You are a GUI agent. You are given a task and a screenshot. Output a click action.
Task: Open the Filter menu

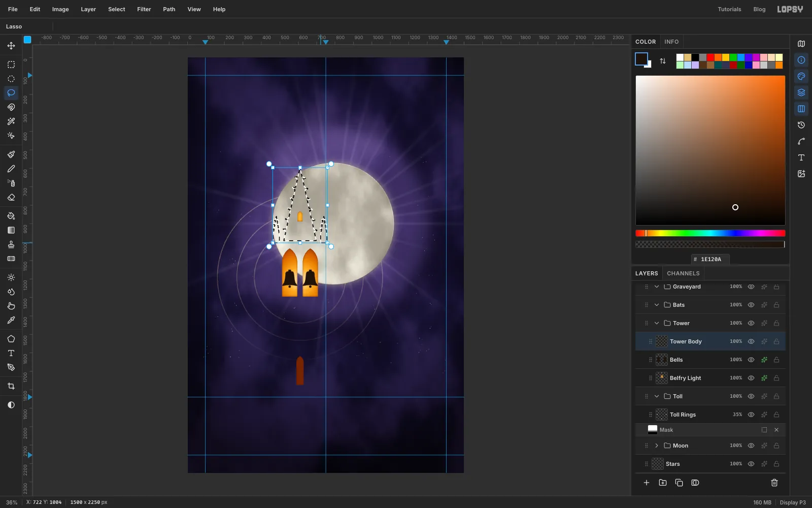[x=144, y=9]
